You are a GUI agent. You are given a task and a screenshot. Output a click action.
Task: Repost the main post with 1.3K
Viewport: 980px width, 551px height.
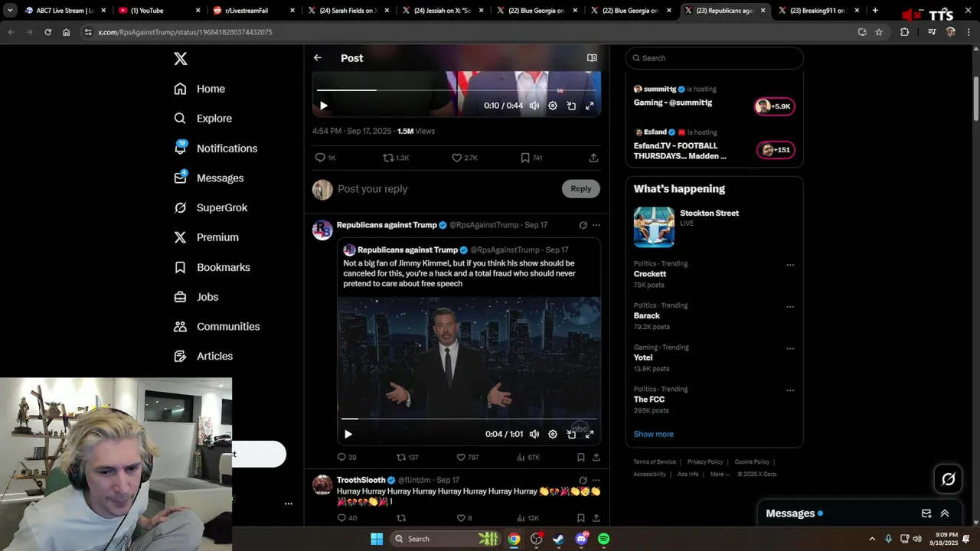tap(396, 158)
